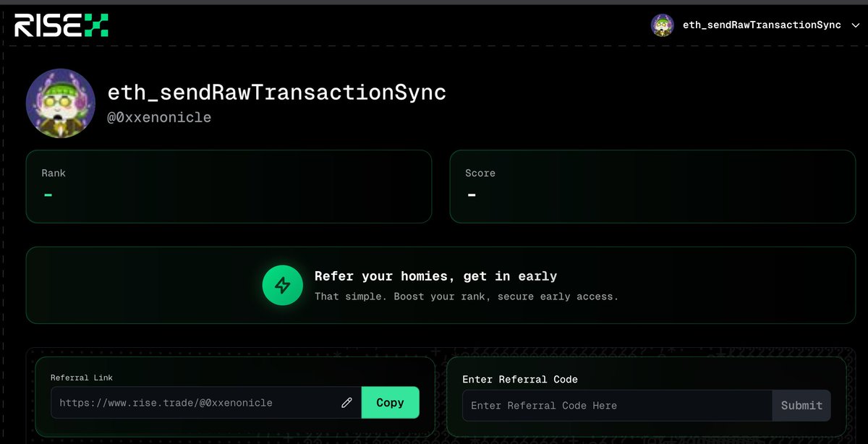Click the Score label
Screen dimensions: 868x444
coord(480,174)
